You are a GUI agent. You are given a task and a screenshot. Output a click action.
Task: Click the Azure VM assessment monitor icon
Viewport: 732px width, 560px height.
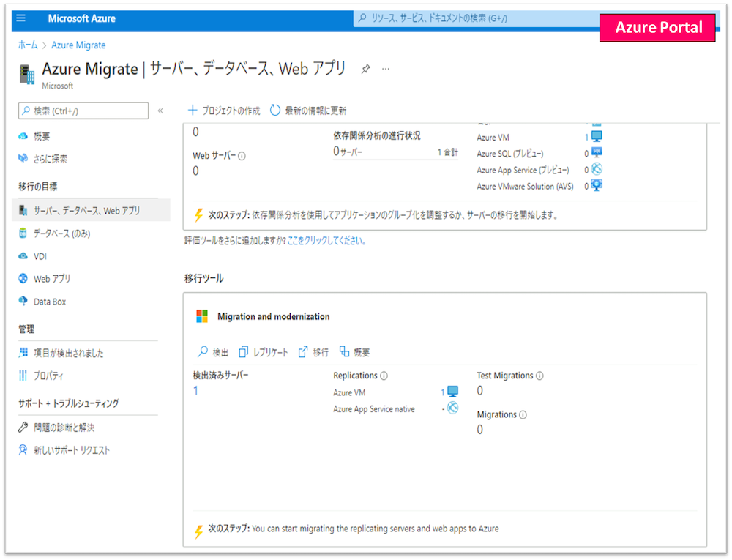click(597, 136)
